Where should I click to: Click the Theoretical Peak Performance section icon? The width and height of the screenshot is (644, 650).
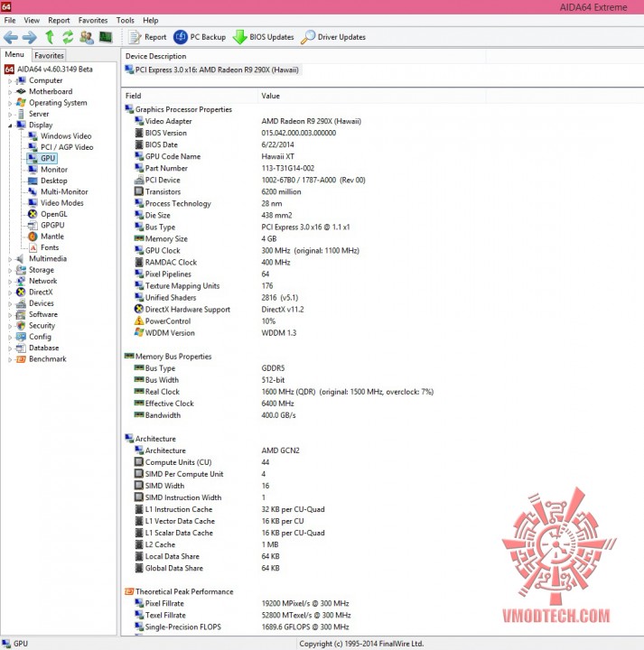click(x=129, y=591)
